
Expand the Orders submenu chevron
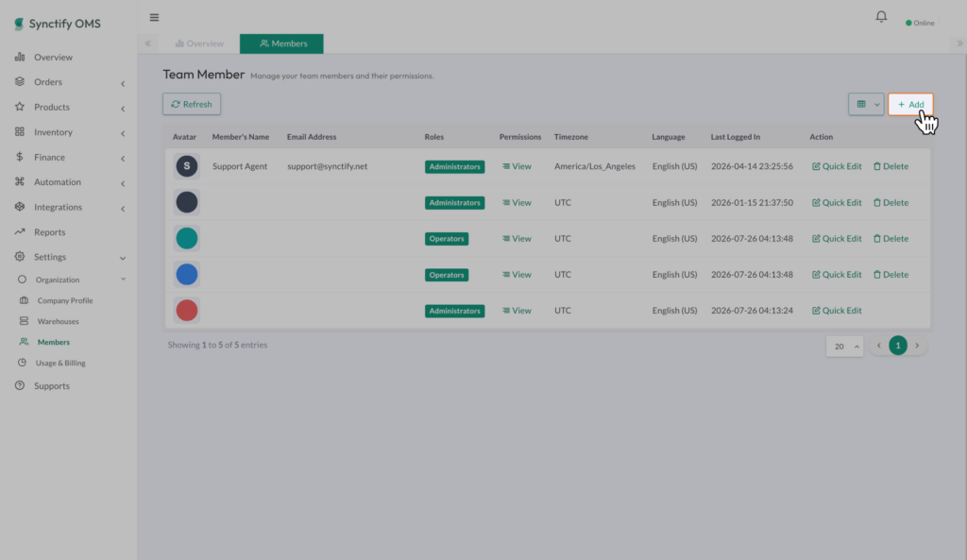[x=123, y=83]
